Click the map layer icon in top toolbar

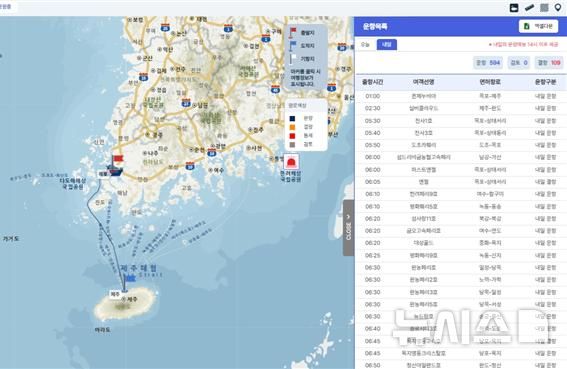pyautogui.click(x=514, y=8)
